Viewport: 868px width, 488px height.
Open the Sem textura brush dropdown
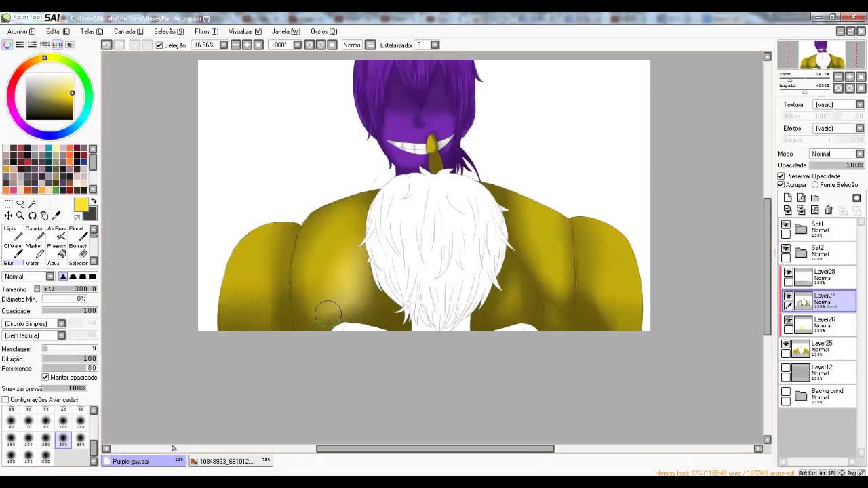[x=34, y=335]
